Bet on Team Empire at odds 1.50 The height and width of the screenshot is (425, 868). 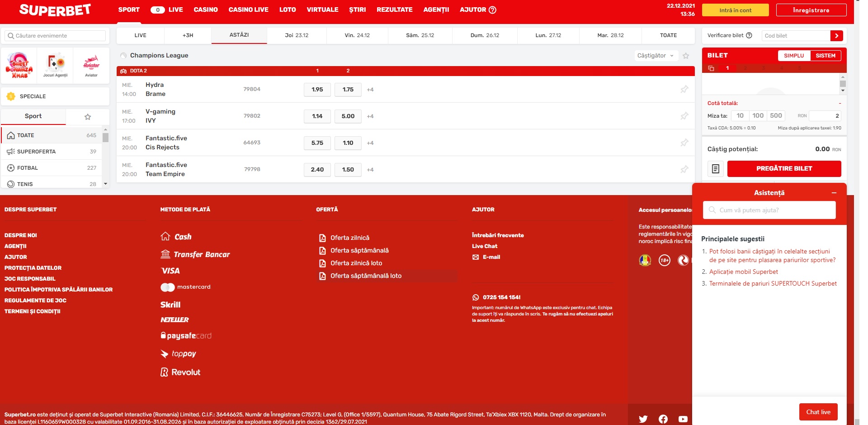(x=348, y=170)
